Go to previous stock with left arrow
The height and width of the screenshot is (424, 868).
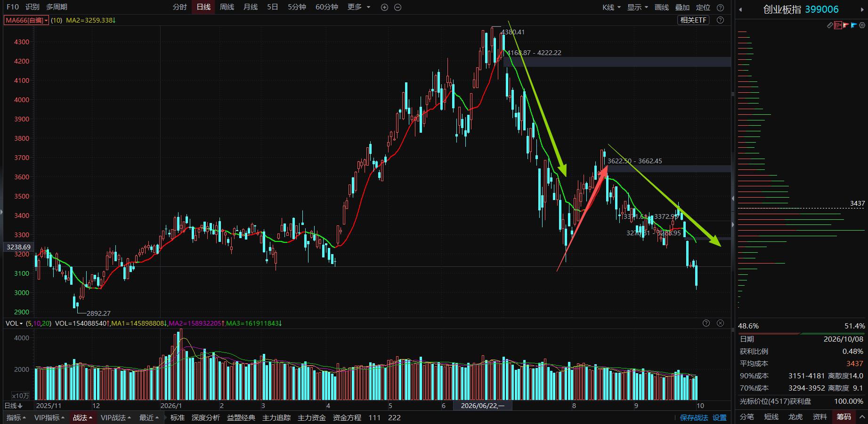(x=740, y=9)
